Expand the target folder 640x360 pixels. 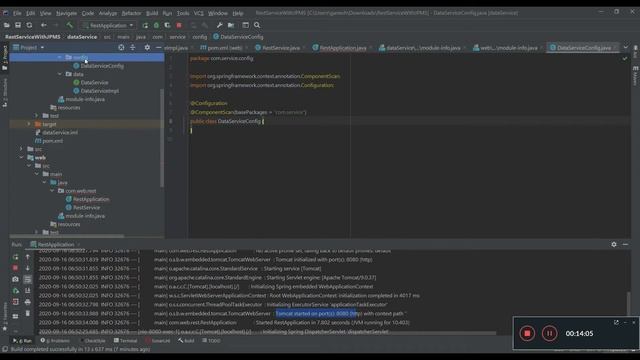(x=29, y=124)
